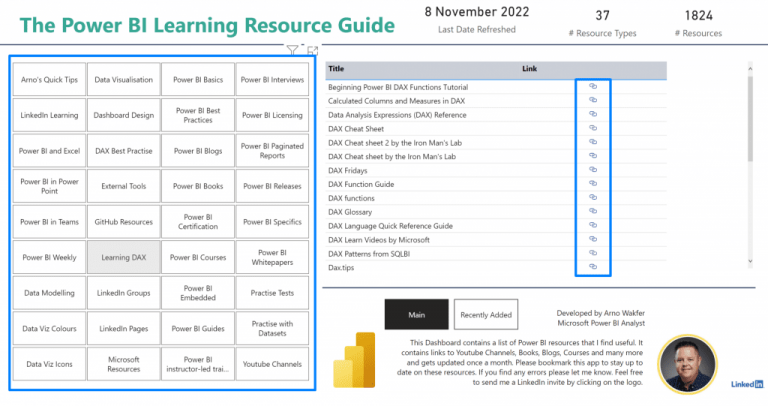The image size is (768, 406).
Task: Select the Youtube Channels tile
Action: click(272, 364)
